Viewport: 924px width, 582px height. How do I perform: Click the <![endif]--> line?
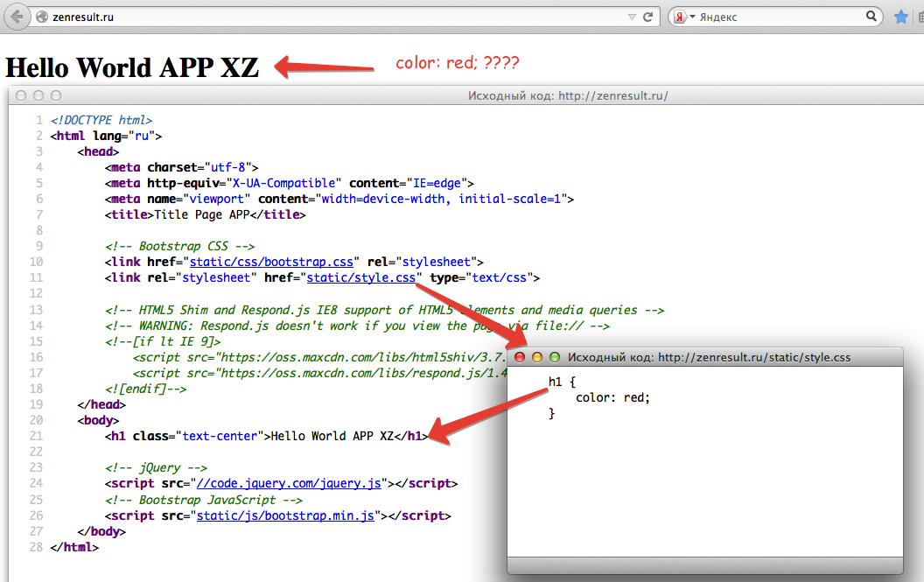tap(145, 389)
